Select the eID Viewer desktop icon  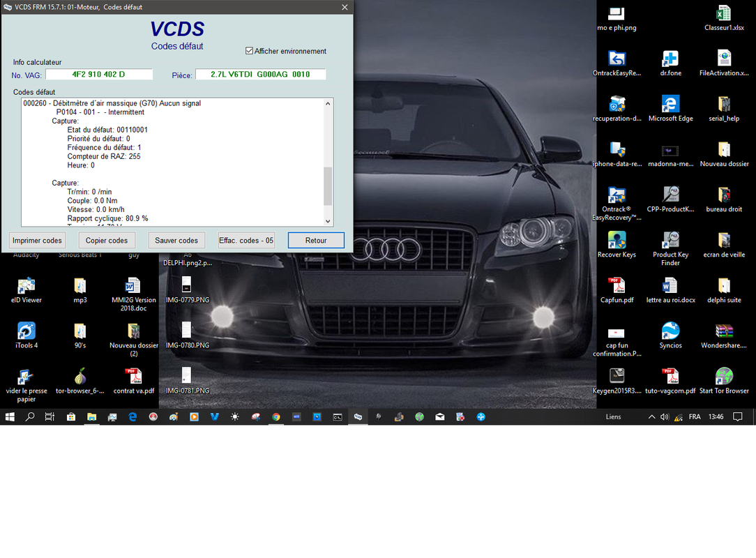click(26, 291)
